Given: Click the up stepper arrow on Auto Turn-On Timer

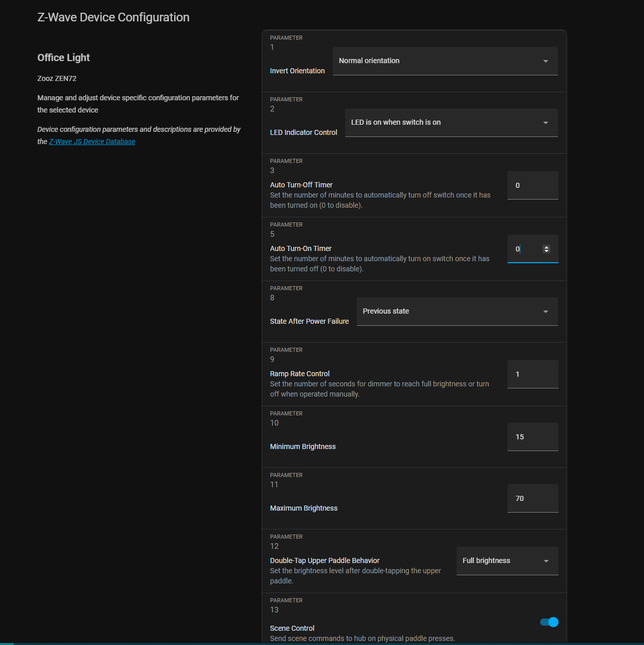Looking at the screenshot, I should click(x=547, y=246).
